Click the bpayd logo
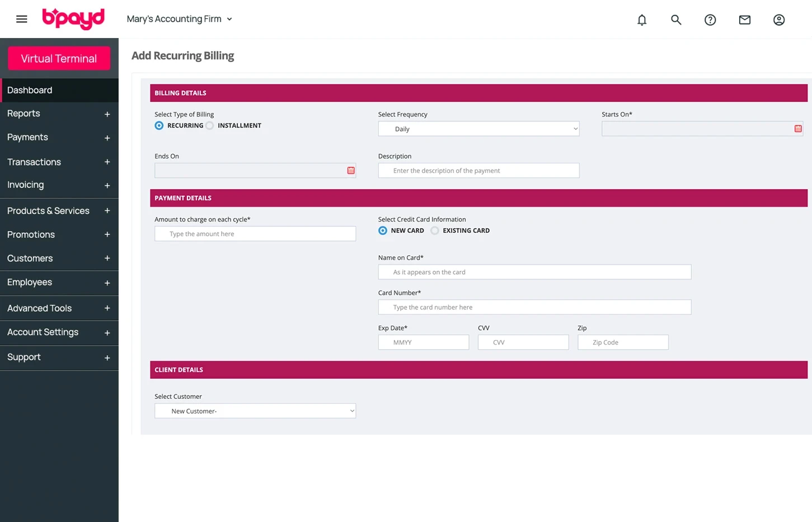 tap(73, 19)
